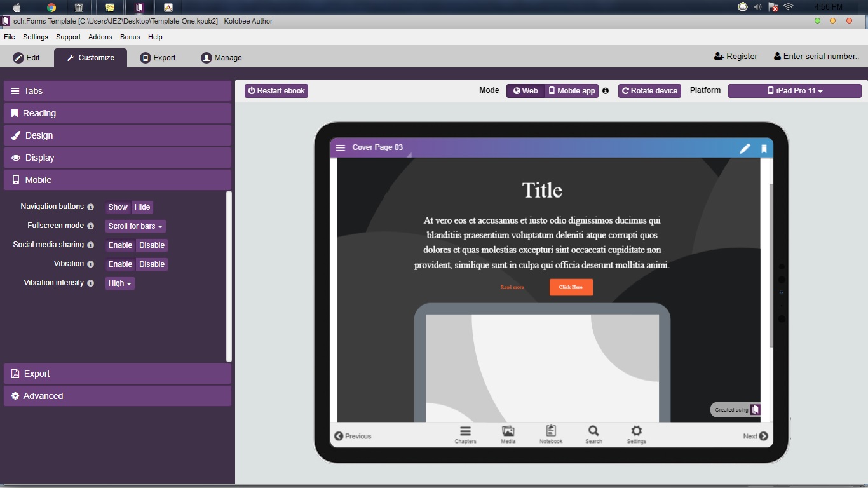Open the Support menu
Screen dimensions: 868x488
(68, 37)
